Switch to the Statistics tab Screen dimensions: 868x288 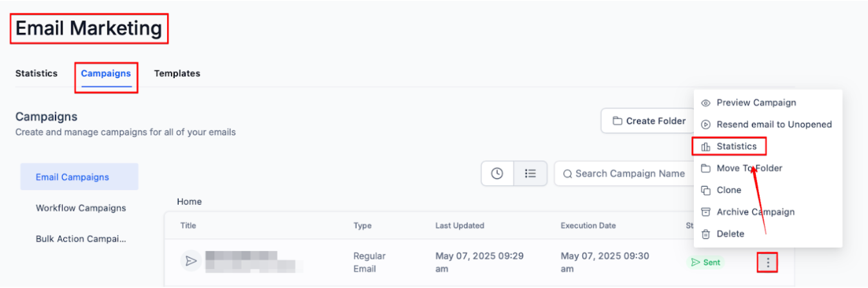(x=36, y=74)
